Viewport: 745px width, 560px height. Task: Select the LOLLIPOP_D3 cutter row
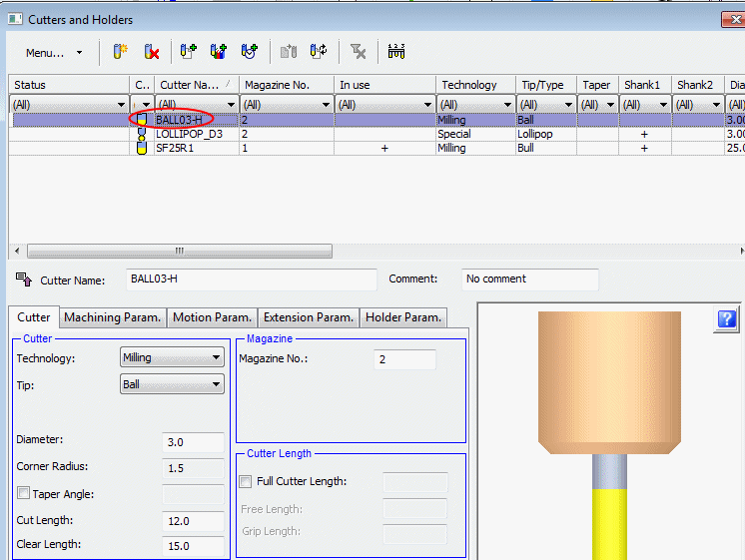(x=189, y=134)
